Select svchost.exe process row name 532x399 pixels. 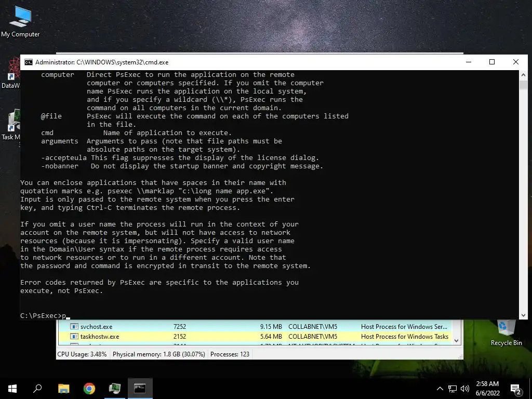tap(96, 327)
